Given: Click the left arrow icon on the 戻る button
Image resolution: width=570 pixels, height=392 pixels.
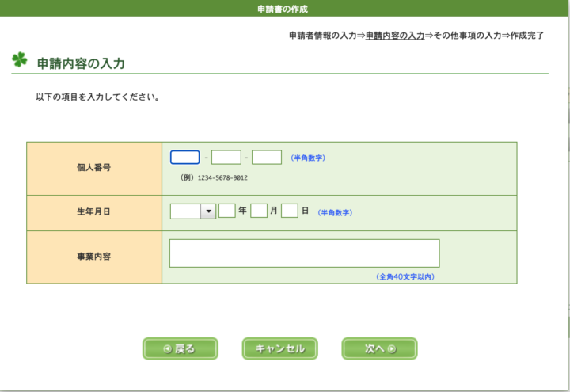Looking at the screenshot, I should click(167, 349).
